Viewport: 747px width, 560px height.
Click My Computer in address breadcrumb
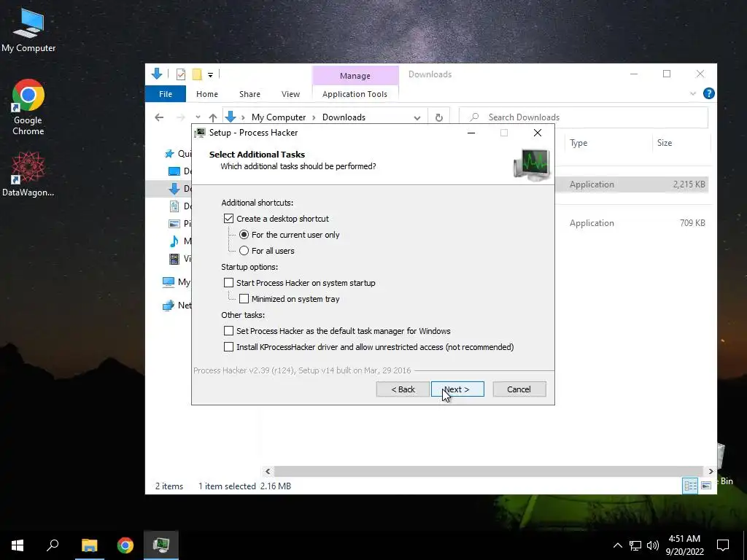coord(279,117)
